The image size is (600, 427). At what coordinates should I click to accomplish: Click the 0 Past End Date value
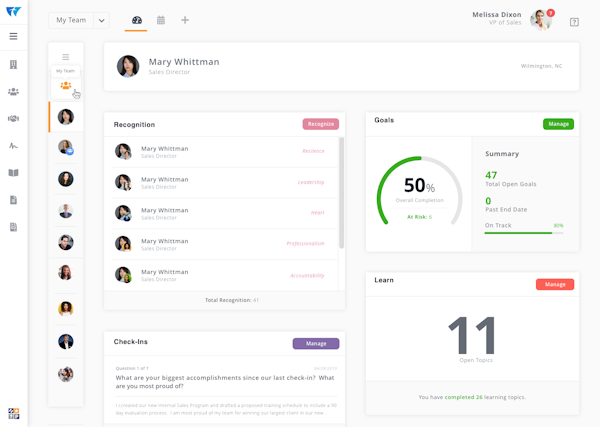coord(488,201)
